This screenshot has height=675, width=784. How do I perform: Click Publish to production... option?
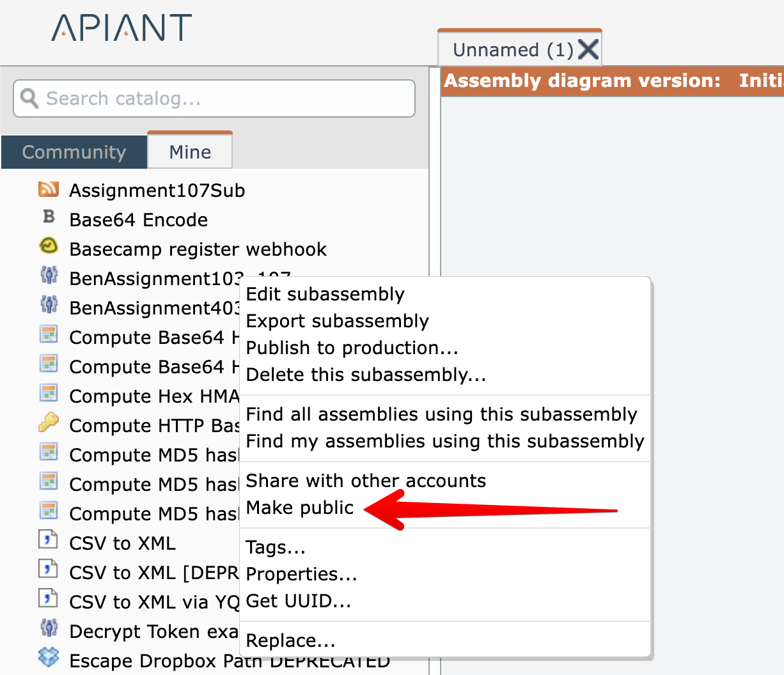click(352, 348)
